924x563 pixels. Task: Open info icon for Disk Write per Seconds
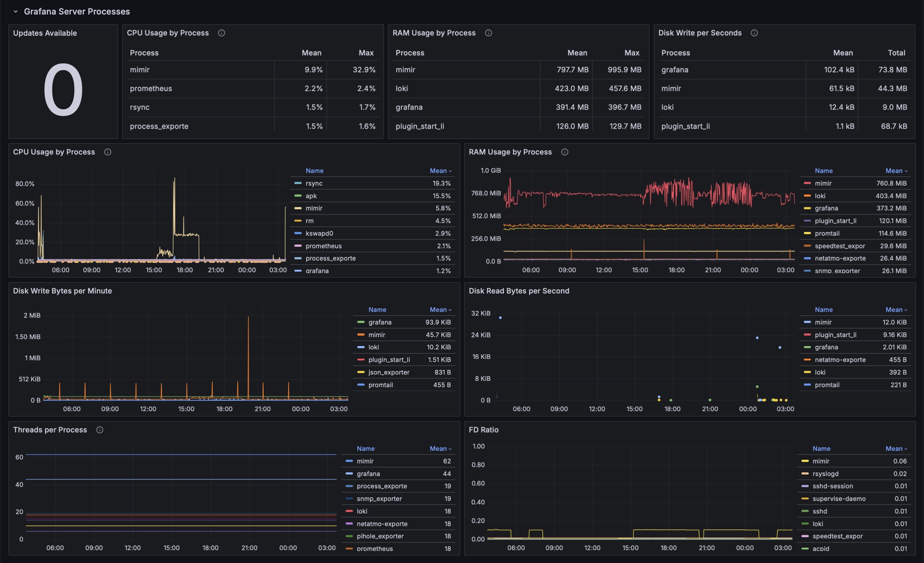[x=754, y=33]
